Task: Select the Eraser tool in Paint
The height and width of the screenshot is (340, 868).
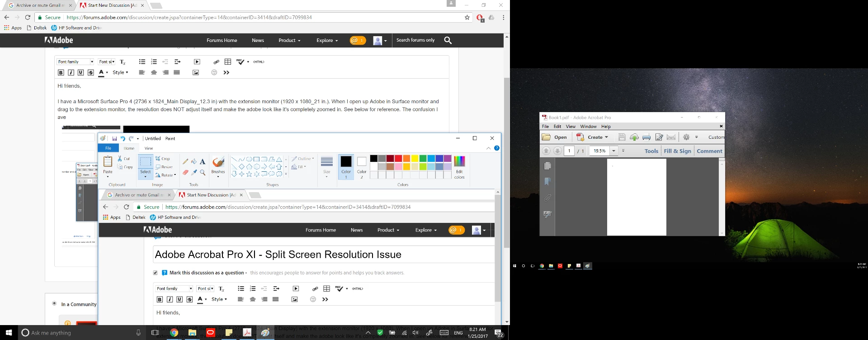Action: coord(185,172)
